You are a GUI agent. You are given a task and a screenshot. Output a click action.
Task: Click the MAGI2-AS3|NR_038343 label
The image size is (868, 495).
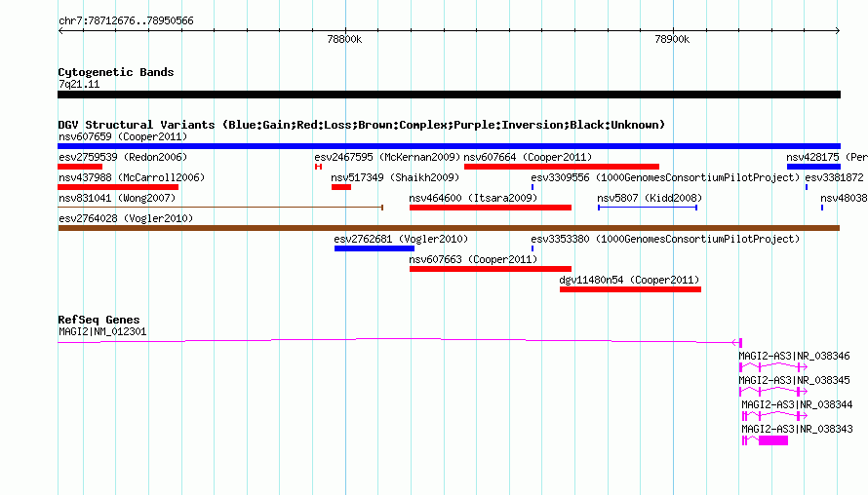point(797,429)
